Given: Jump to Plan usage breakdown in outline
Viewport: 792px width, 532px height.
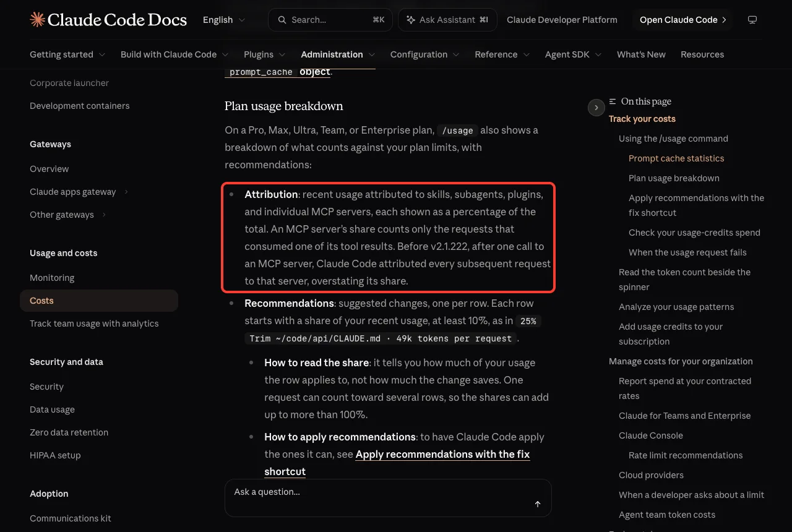Looking at the screenshot, I should pyautogui.click(x=674, y=178).
